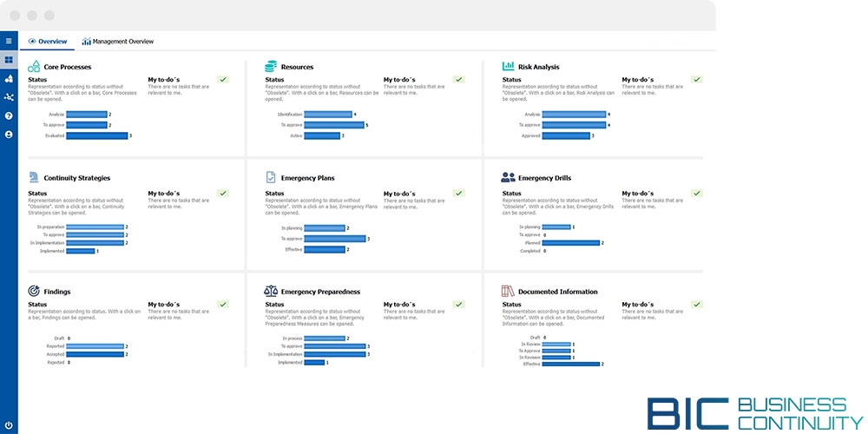Screen dimensions: 868x434
Task: Open Findings Reported bar
Action: pos(95,346)
